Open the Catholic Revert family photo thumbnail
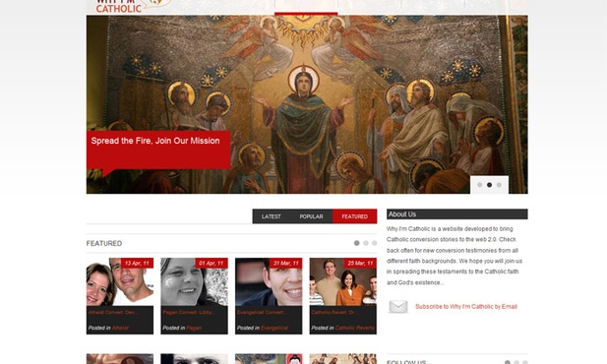Image resolution: width=607 pixels, height=364 pixels. pyautogui.click(x=343, y=282)
